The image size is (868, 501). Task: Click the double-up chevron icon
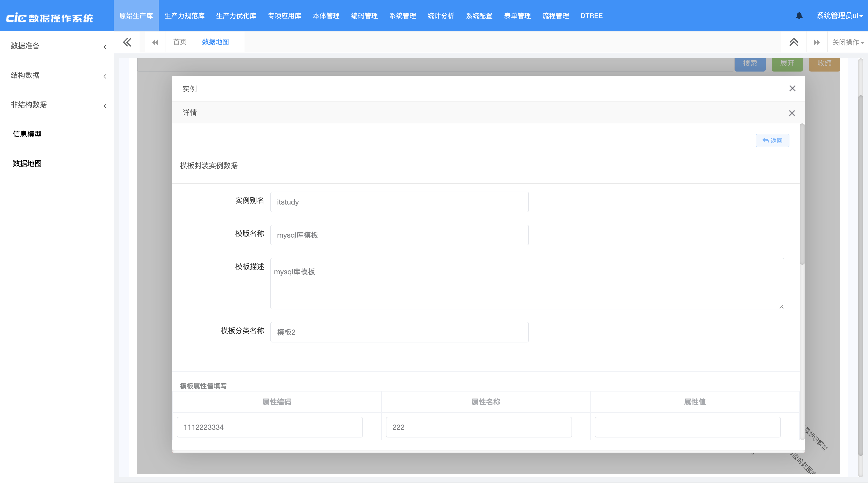(793, 42)
